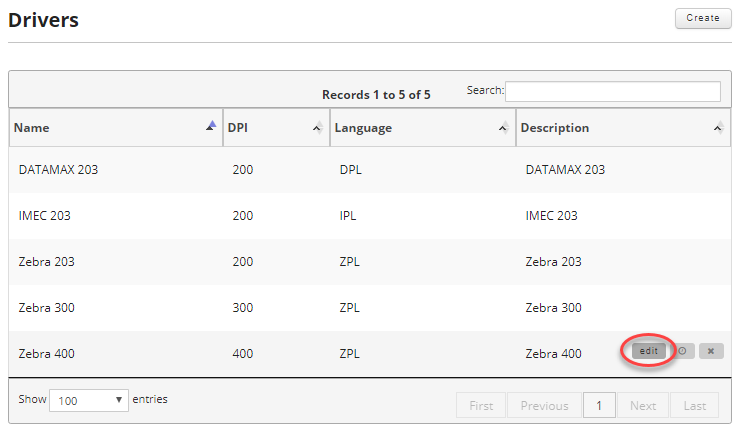Image resolution: width=739 pixels, height=431 pixels.
Task: Select Zebra 203 name cell
Action: (47, 262)
